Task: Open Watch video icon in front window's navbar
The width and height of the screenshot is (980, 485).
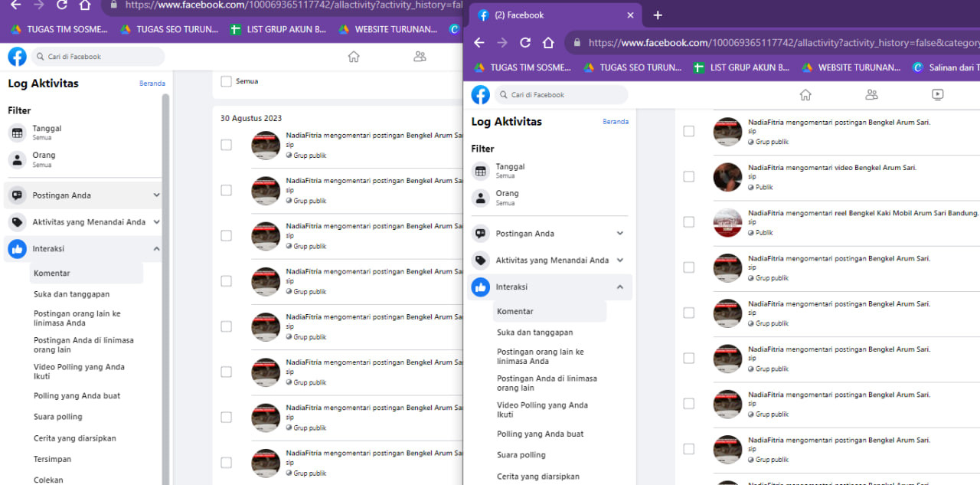Action: (938, 95)
